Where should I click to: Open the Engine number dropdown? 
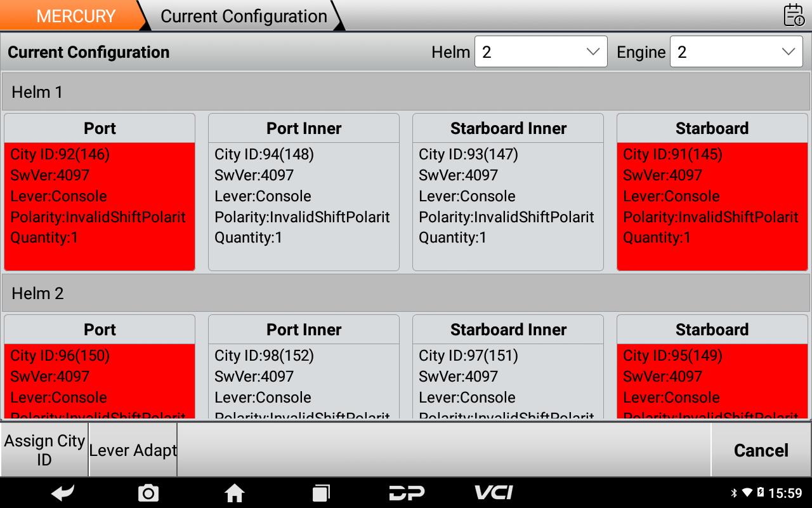tap(736, 52)
